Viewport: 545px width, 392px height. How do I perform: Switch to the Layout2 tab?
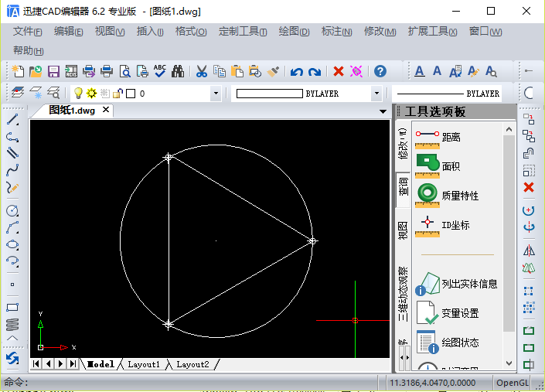(x=192, y=364)
